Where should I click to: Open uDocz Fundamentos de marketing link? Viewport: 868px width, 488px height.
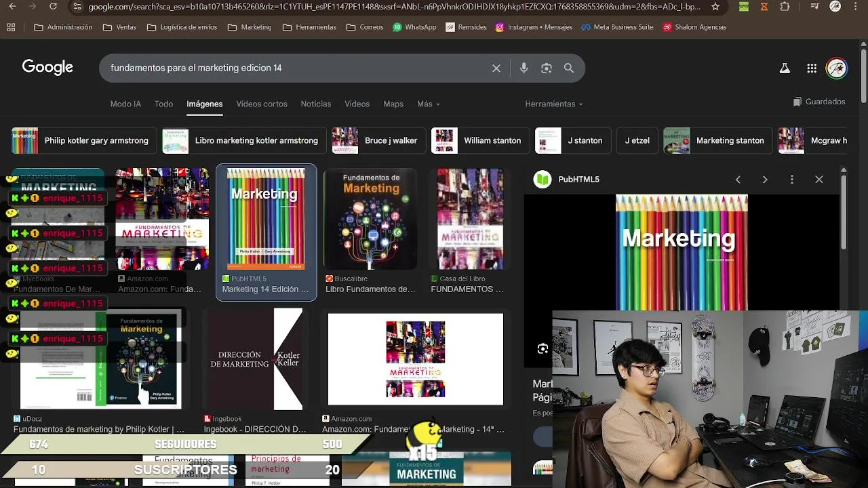99,429
